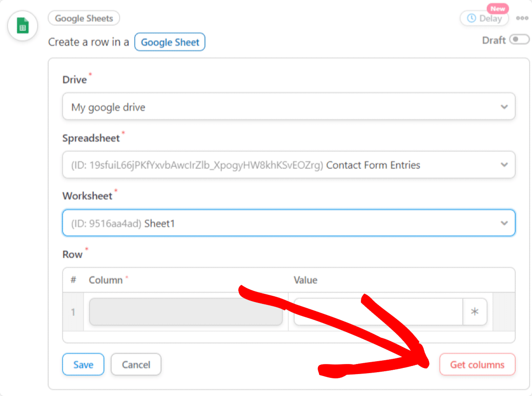Click the row 1 Value input field
Screen dimensions: 532x396
click(379, 312)
